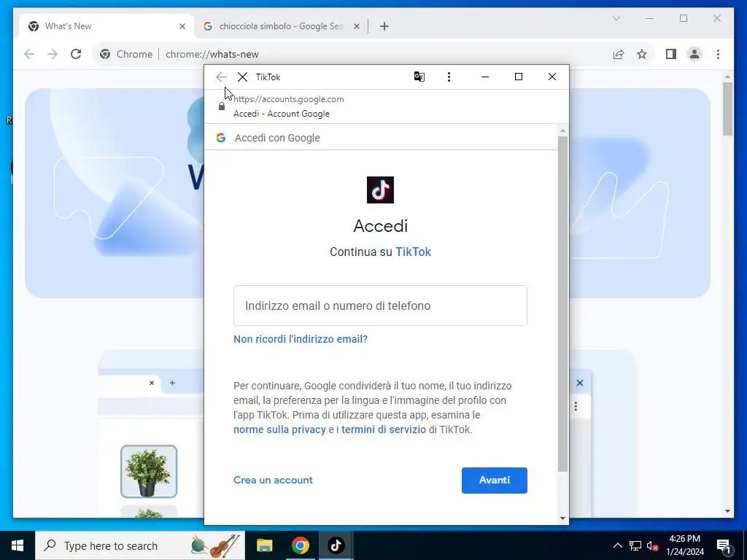The width and height of the screenshot is (747, 560).
Task: Click Chrome's forward navigation arrow
Action: [x=53, y=54]
